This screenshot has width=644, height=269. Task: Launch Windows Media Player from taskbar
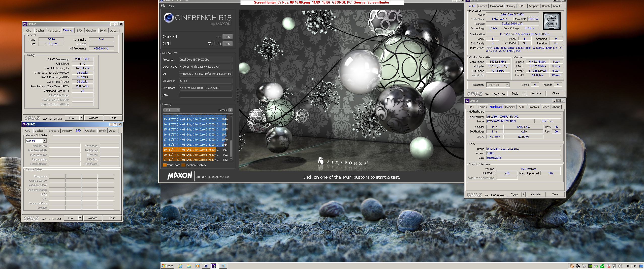(198, 266)
